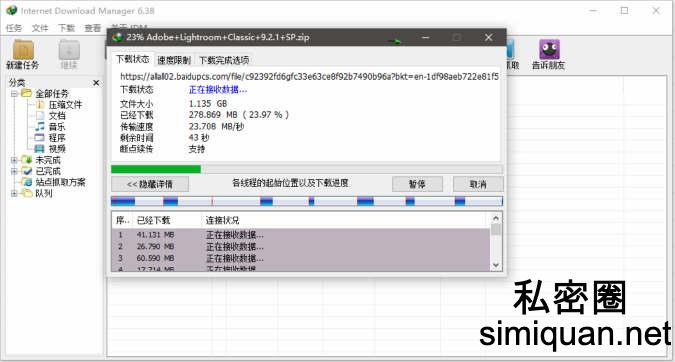Expand the 未完成 unfinished tree node

(x=14, y=160)
